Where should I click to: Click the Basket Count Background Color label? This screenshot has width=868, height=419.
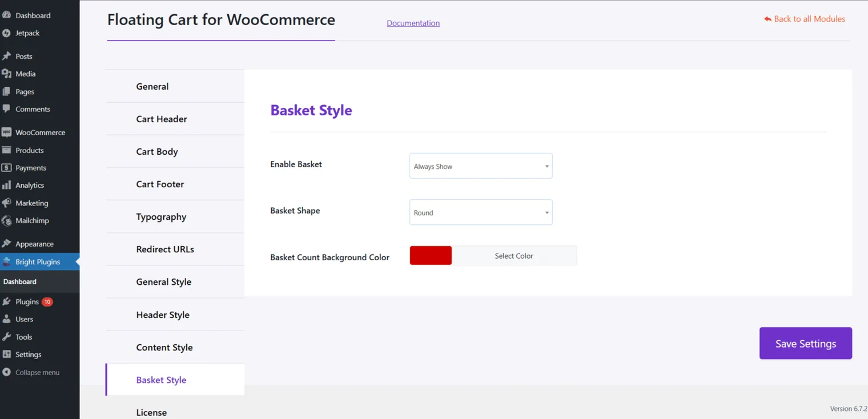329,257
